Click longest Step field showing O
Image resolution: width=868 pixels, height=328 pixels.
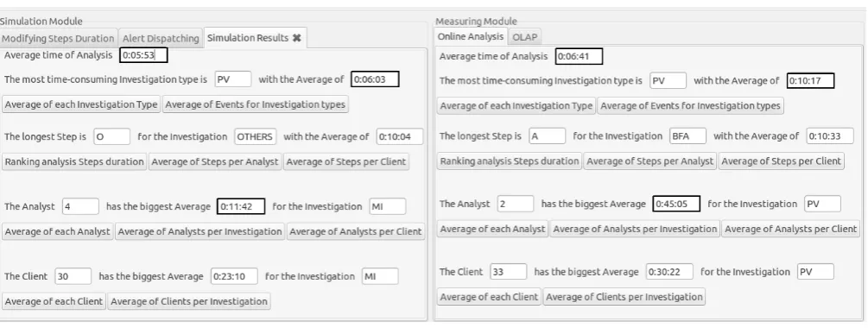[x=111, y=136]
